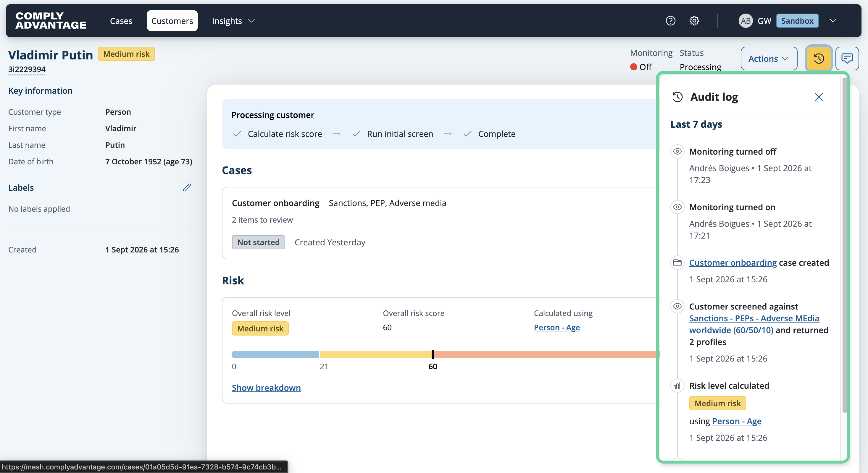Close the Audit log panel
Viewport: 868px width, 473px height.
click(819, 97)
